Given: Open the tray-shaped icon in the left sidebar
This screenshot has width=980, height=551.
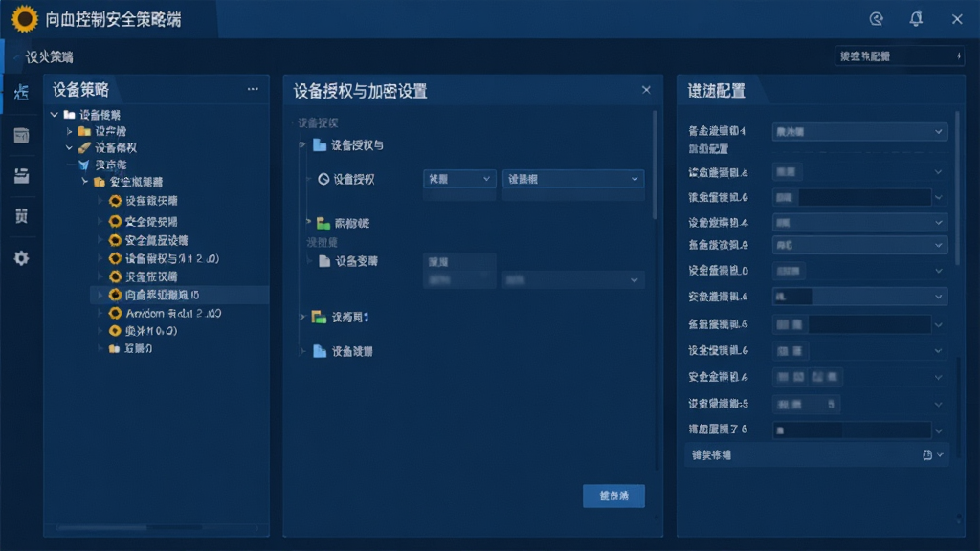Looking at the screenshot, I should point(21,176).
